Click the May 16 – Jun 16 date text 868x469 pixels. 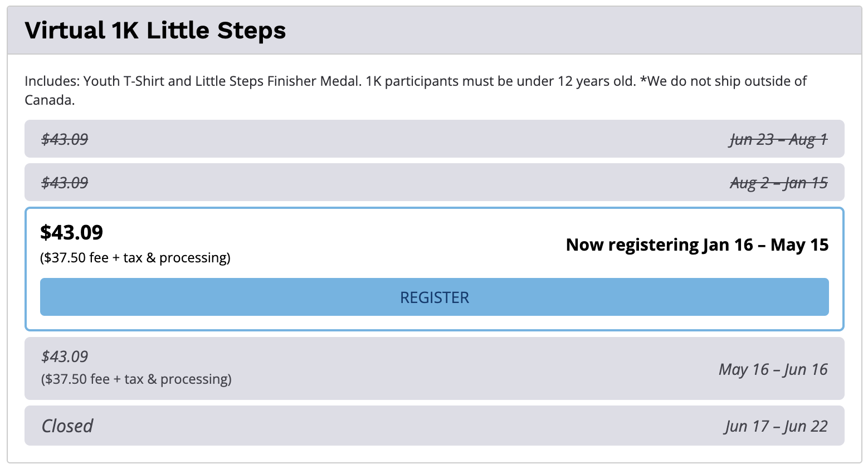(x=773, y=369)
